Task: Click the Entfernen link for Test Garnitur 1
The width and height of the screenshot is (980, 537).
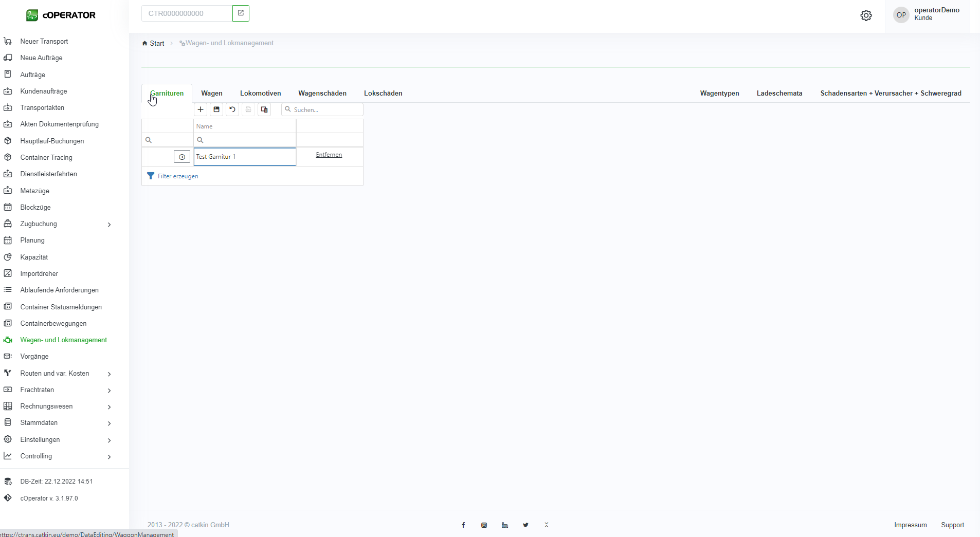Action: [329, 155]
